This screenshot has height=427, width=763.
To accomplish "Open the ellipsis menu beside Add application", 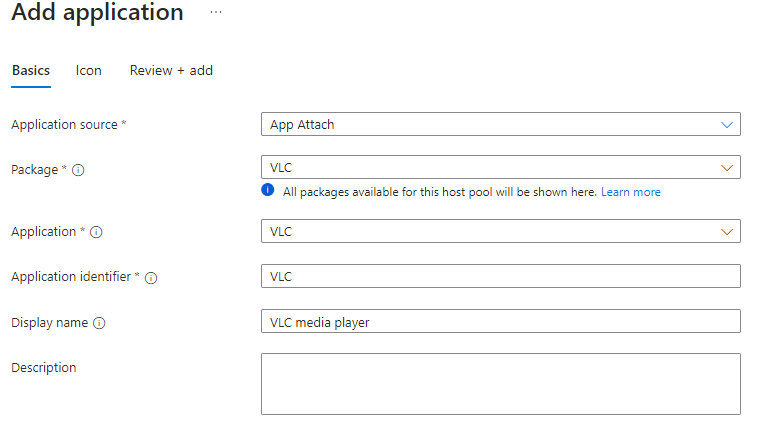I will pos(216,12).
